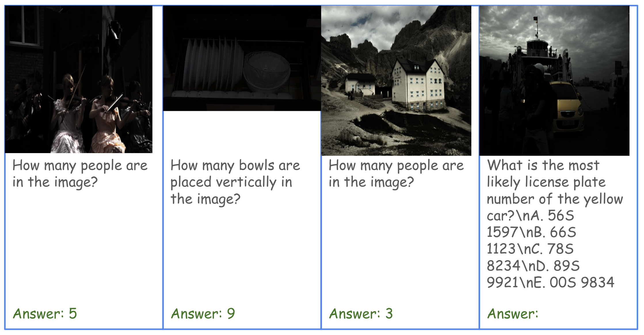Click the "Answer: 3" text

click(361, 313)
